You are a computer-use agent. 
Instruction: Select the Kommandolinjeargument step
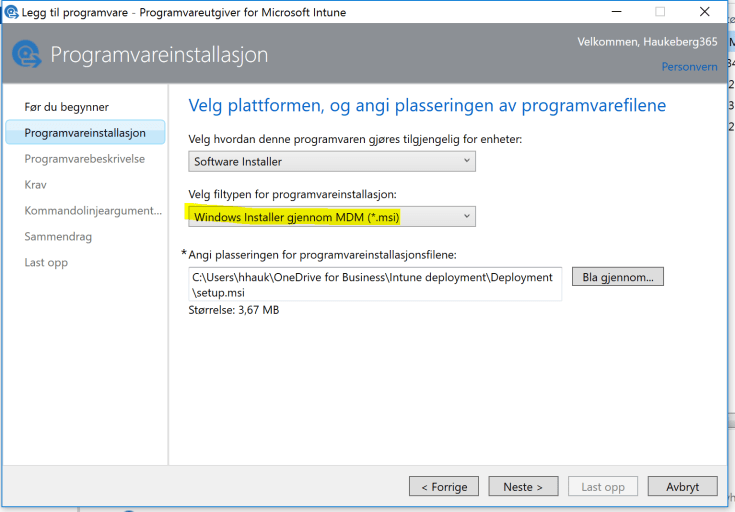[93, 211]
